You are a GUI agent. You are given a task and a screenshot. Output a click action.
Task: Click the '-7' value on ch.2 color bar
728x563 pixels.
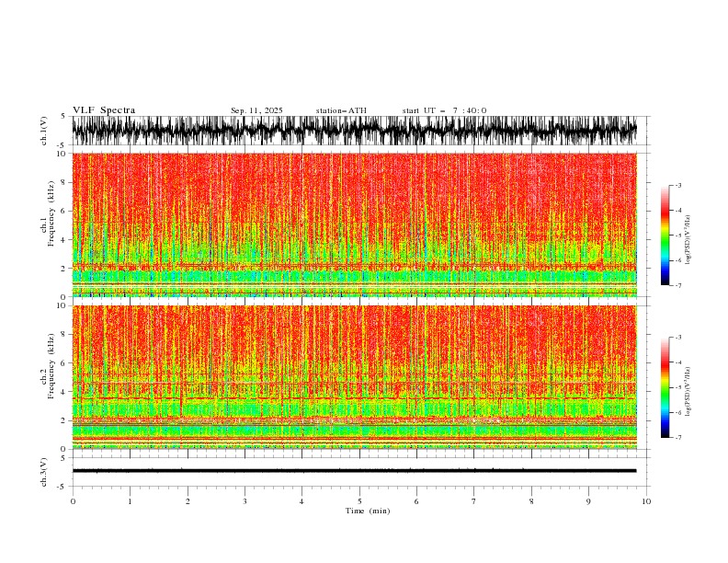click(677, 437)
